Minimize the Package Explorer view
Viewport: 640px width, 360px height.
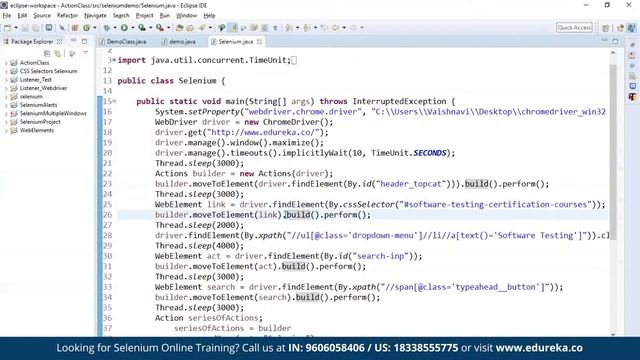(73, 41)
